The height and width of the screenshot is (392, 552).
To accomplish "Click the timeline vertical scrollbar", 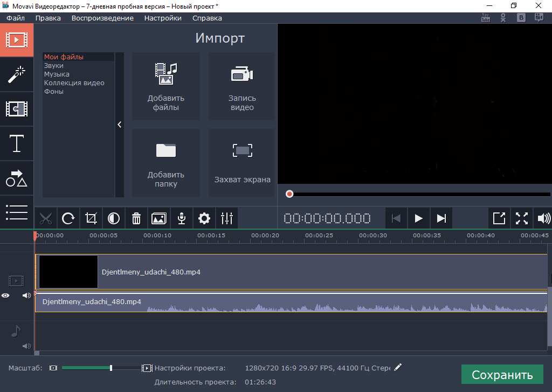I will click(549, 317).
